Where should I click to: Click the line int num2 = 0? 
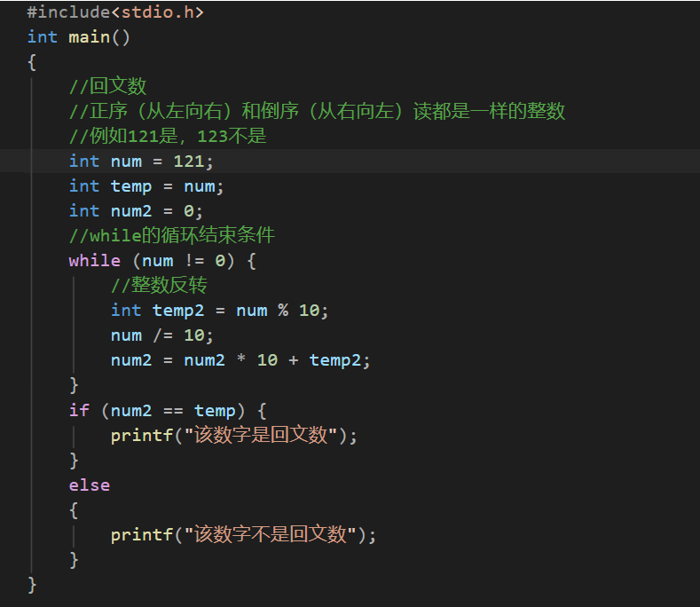pos(136,211)
